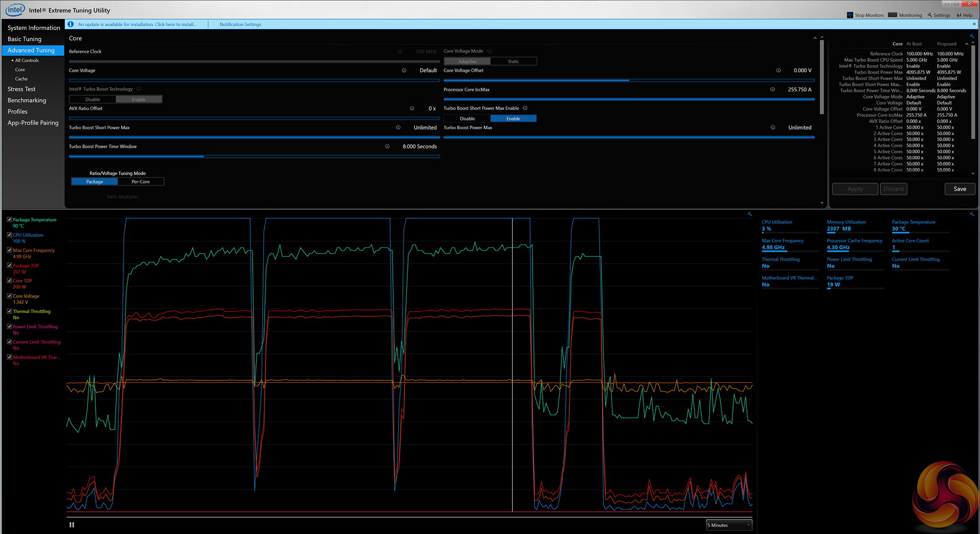Open the 5 Minutes time range dropdown
This screenshot has height=534, width=980.
729,525
